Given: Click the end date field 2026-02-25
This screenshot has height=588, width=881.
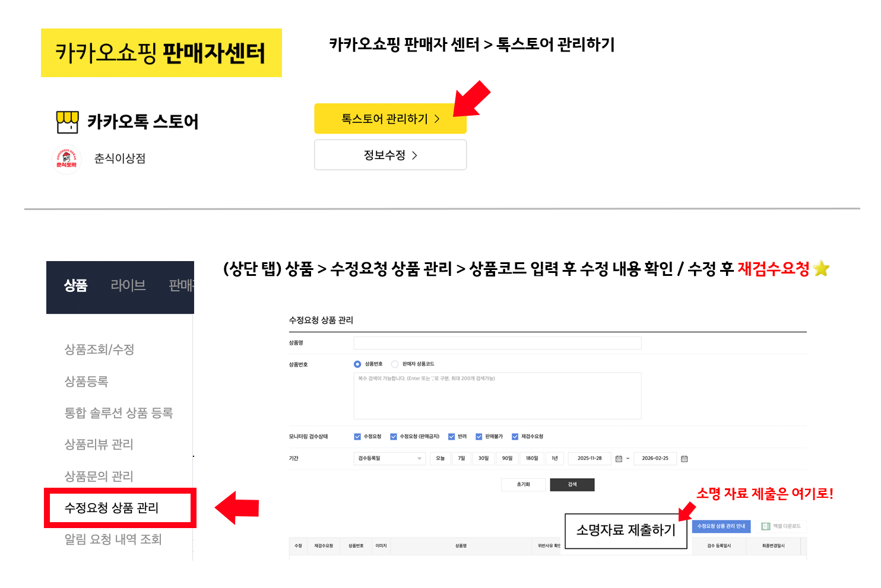Looking at the screenshot, I should [655, 459].
